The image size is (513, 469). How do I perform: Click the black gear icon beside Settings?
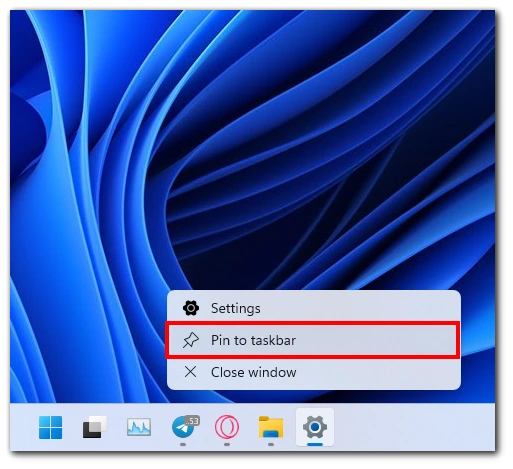(x=191, y=308)
